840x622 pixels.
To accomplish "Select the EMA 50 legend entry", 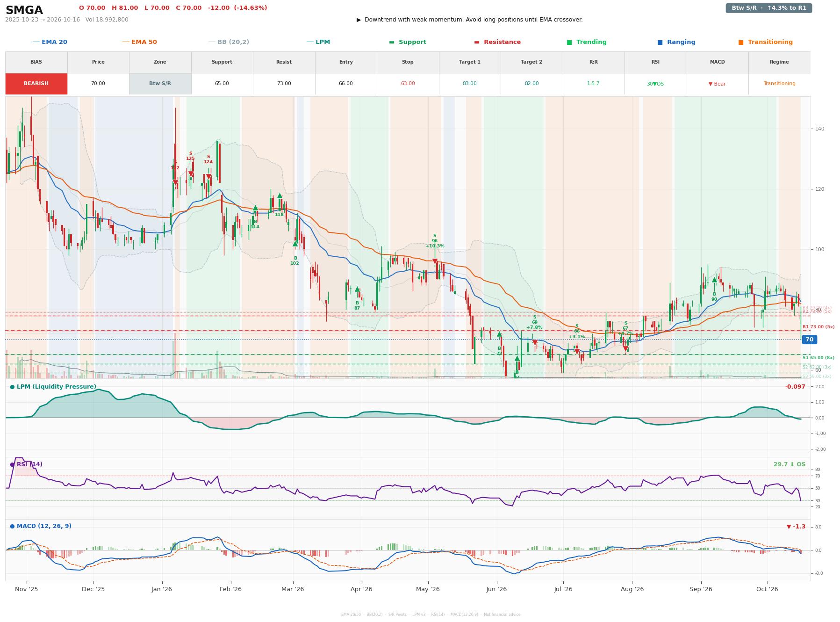I will pyautogui.click(x=139, y=42).
